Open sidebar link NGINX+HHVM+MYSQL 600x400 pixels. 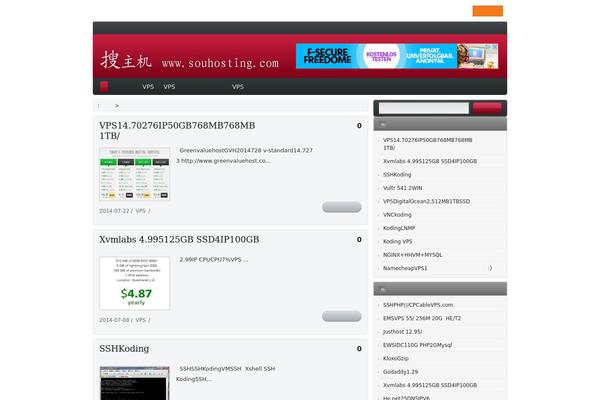(x=412, y=255)
